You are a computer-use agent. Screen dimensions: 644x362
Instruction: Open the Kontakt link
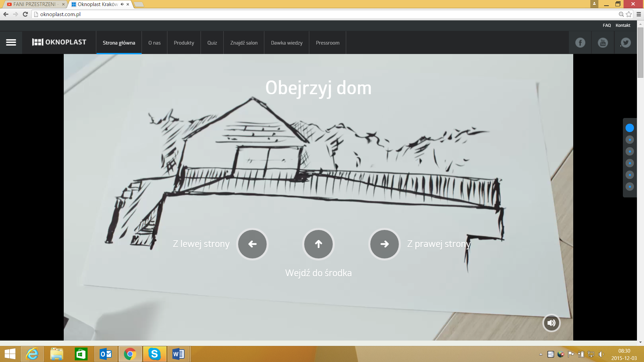(623, 25)
